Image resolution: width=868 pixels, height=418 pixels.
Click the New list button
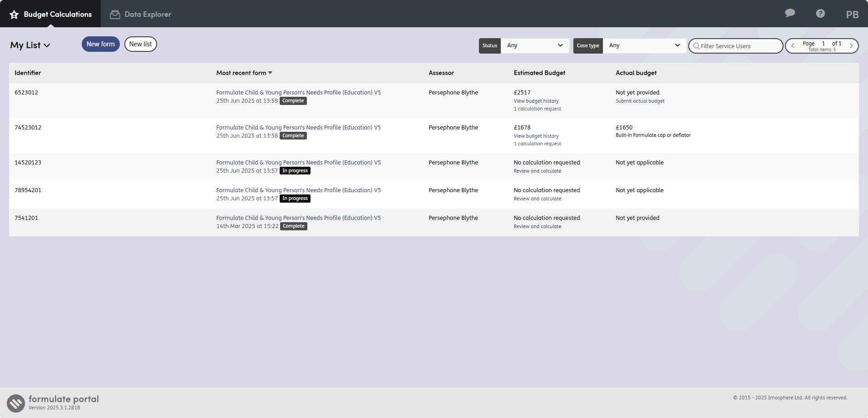[141, 44]
